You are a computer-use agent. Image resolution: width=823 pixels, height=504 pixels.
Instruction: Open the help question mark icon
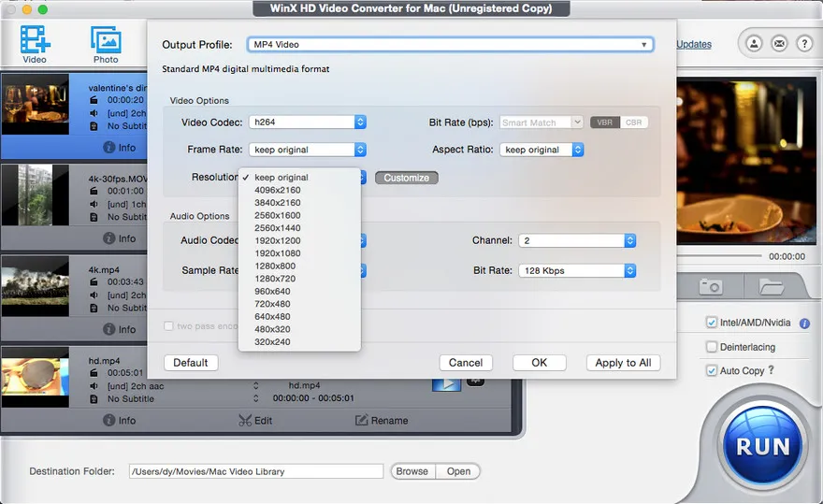pos(804,44)
